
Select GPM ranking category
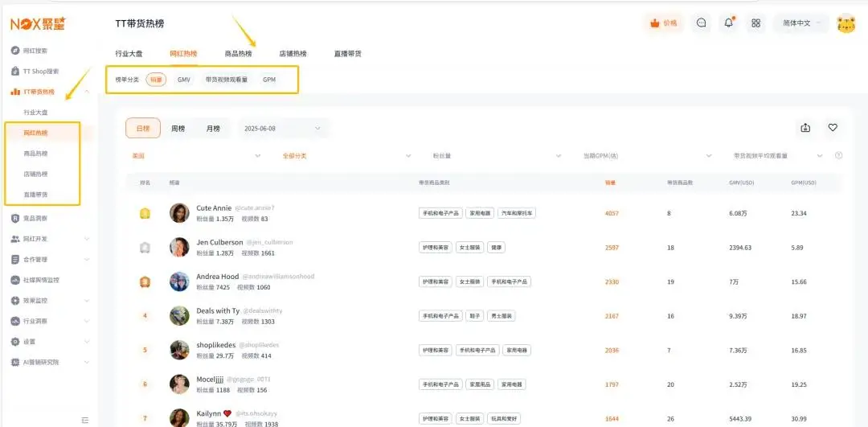point(269,80)
